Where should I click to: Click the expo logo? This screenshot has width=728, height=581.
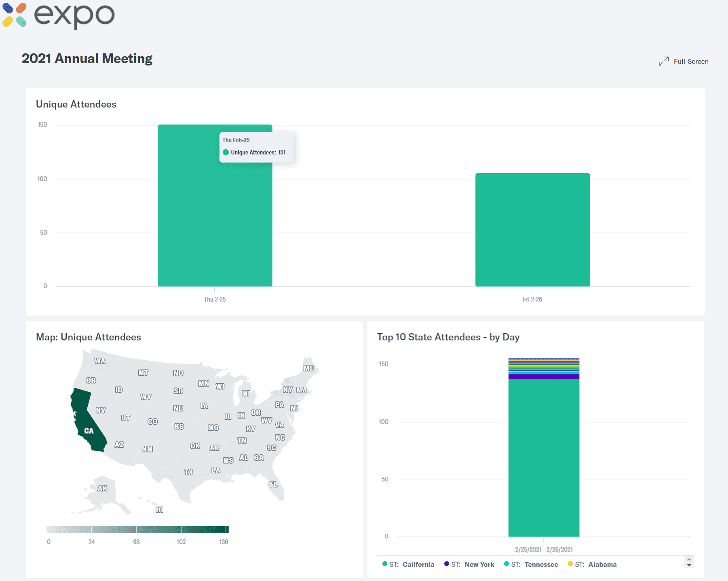tap(59, 15)
